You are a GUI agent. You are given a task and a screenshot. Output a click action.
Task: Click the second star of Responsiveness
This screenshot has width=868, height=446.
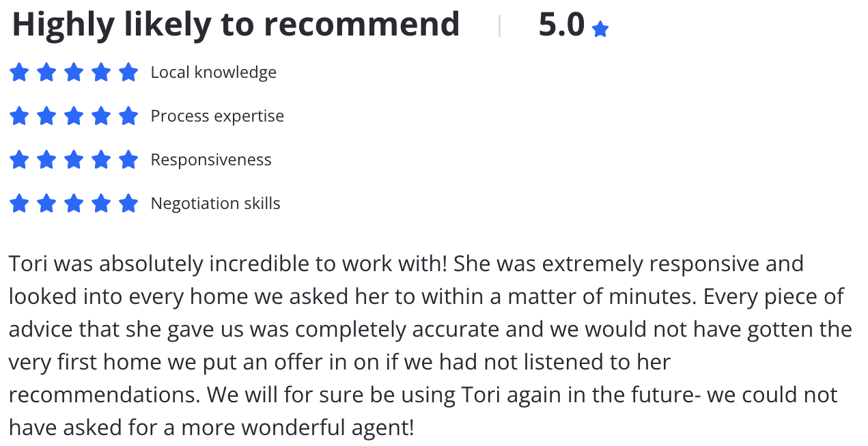click(46, 159)
